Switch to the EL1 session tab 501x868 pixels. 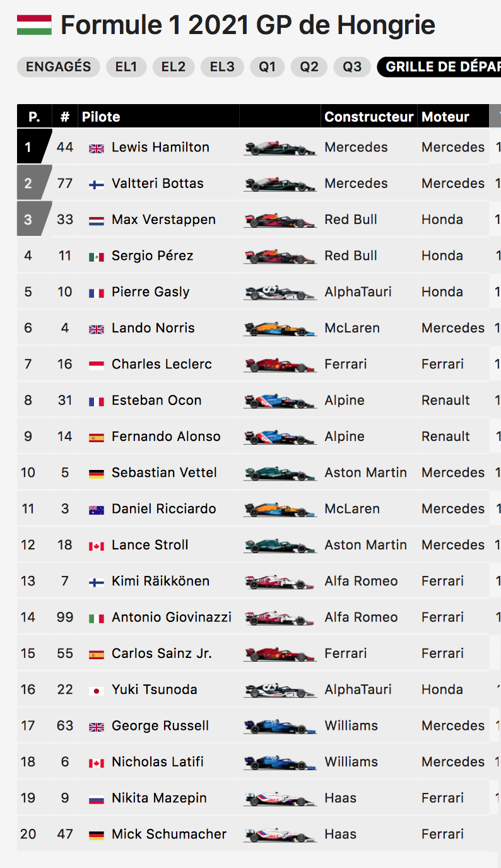coord(126,67)
